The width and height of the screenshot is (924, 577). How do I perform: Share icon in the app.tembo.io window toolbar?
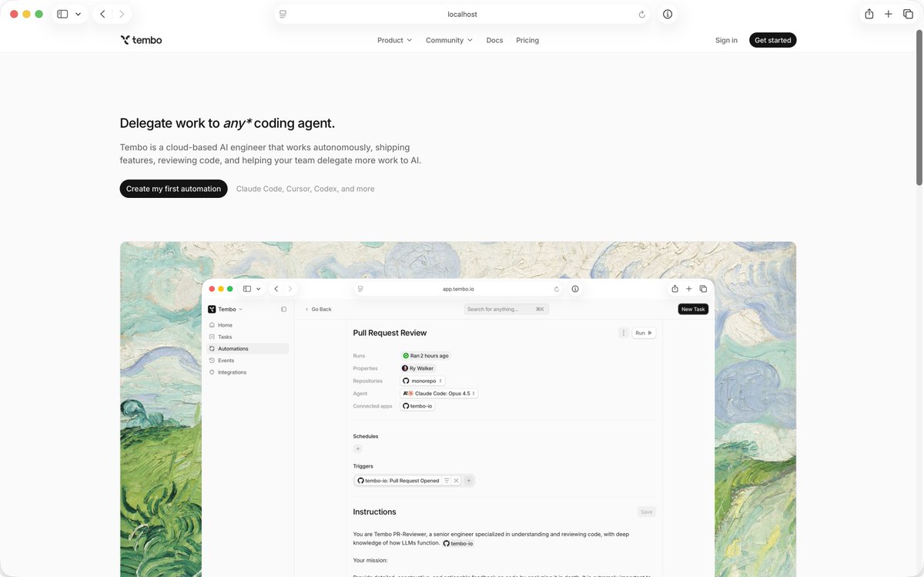click(675, 289)
